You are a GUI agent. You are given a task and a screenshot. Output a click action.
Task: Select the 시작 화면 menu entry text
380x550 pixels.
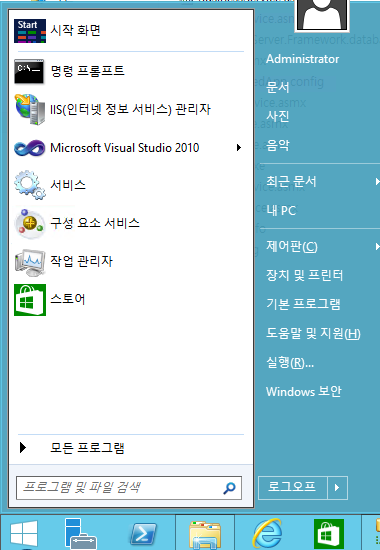click(x=75, y=30)
